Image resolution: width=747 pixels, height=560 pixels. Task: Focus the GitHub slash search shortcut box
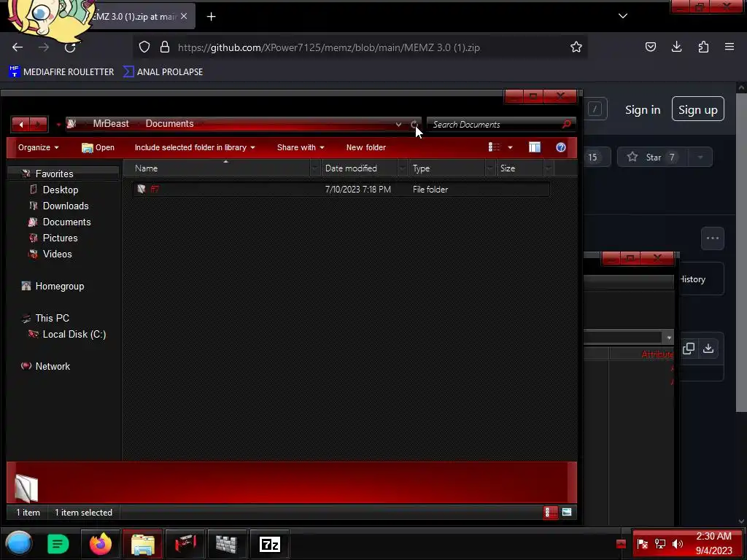pyautogui.click(x=595, y=109)
